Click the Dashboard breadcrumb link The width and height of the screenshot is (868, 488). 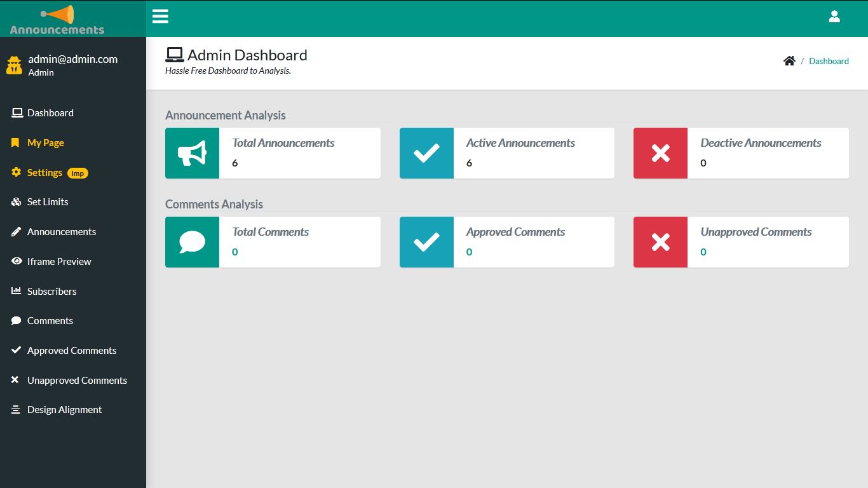[x=829, y=61]
